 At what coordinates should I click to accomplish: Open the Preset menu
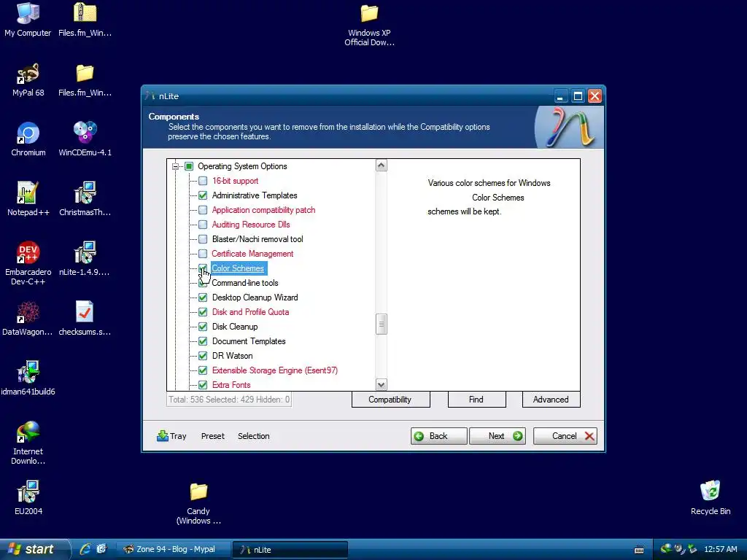click(212, 436)
